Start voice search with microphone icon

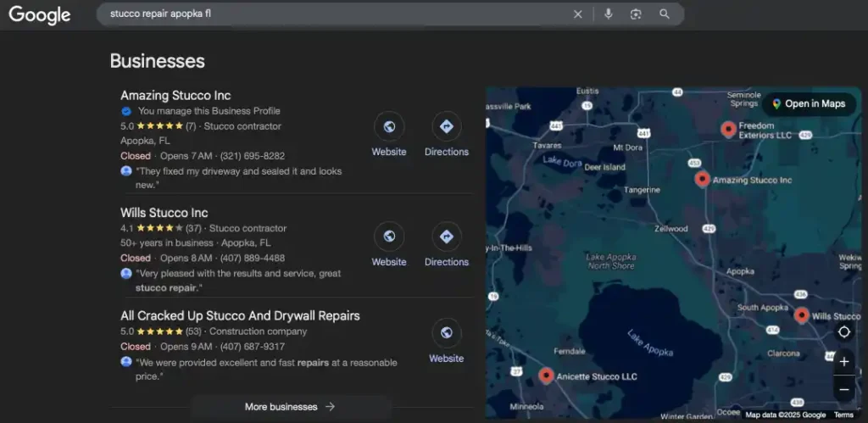click(x=609, y=14)
